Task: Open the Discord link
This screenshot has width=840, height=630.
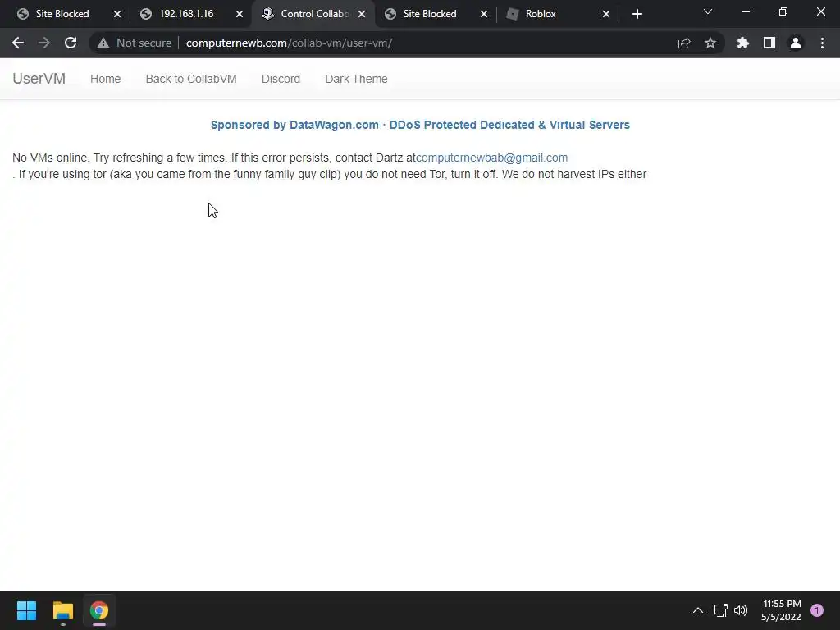Action: point(281,79)
